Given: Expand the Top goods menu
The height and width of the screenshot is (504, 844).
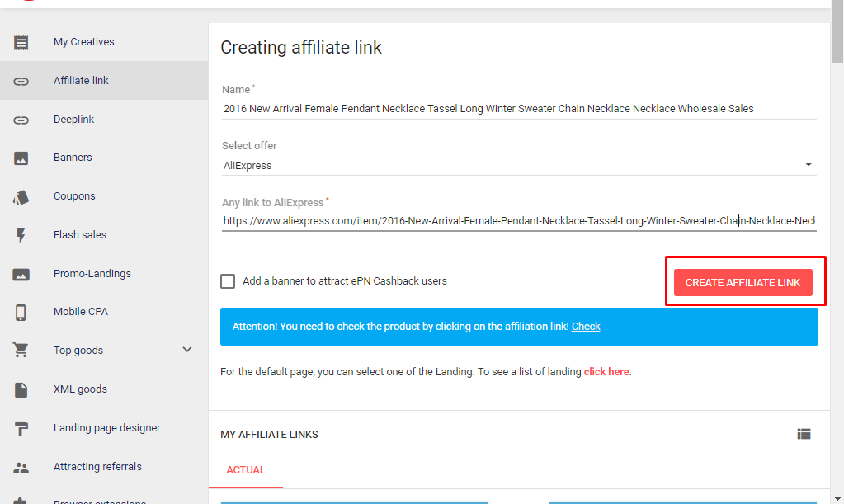Looking at the screenshot, I should tap(187, 350).
